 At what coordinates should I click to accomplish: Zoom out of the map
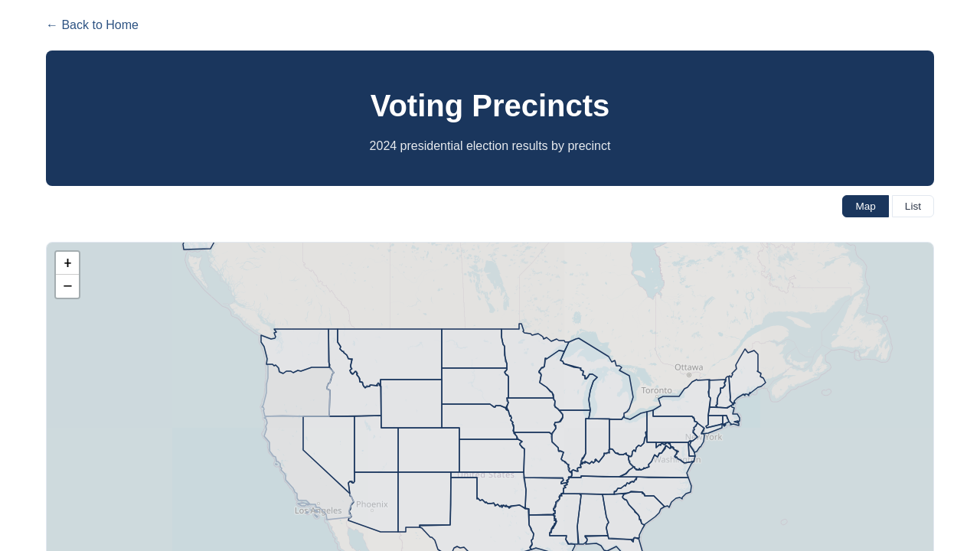click(x=67, y=286)
